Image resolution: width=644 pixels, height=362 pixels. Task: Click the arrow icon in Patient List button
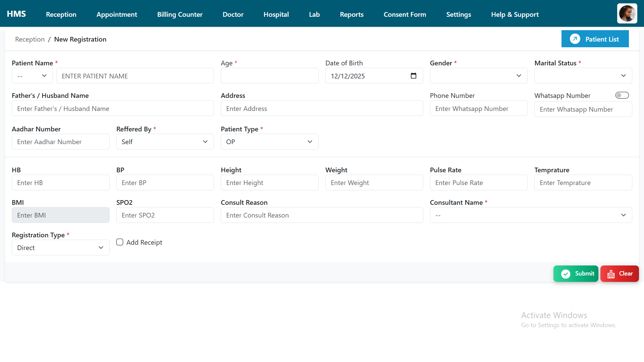575,39
